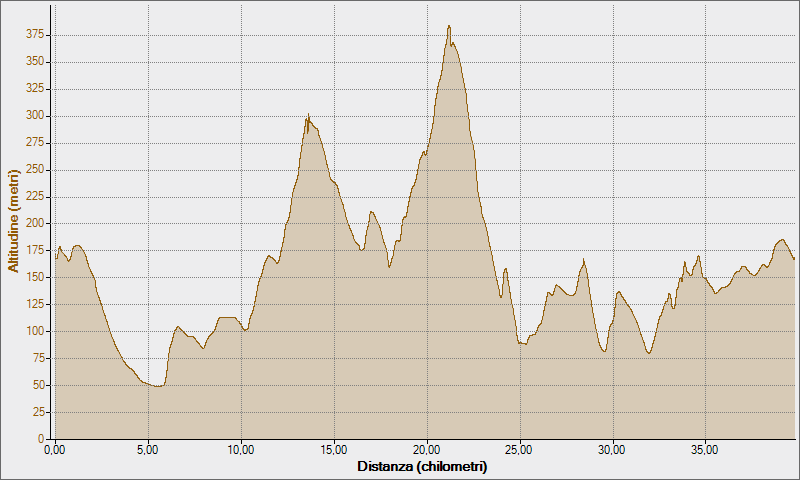Click the 375 altitude axis label
The height and width of the screenshot is (480, 800).
(35, 35)
